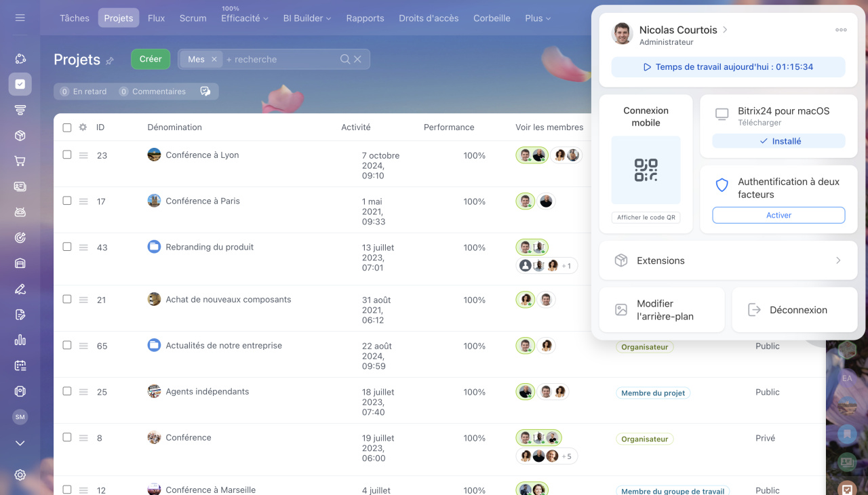Open folder icon of Actualités de notre entreprise
This screenshot has height=495, width=868.
point(154,345)
